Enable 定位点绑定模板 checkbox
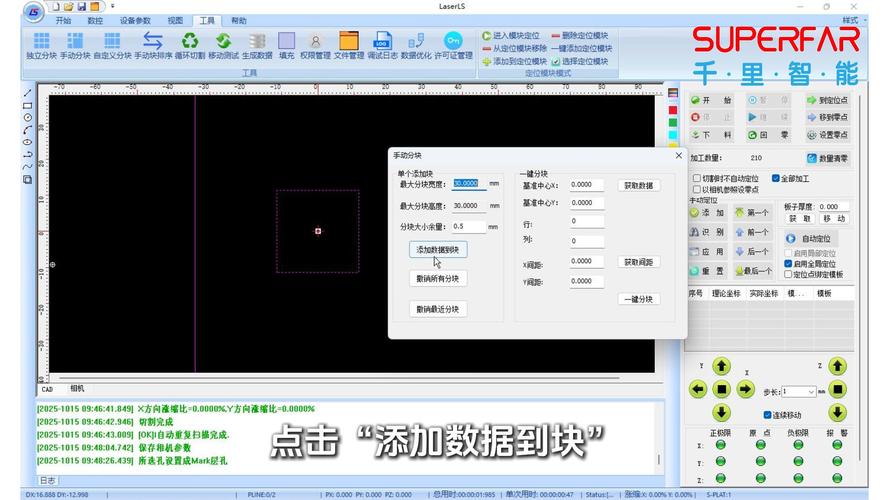Viewport: 889px width, 500px height. (x=788, y=274)
